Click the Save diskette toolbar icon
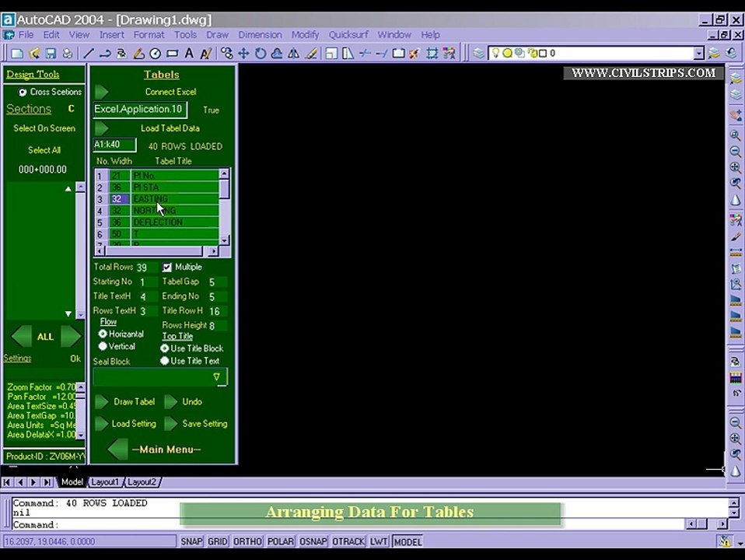Screen dimensions: 745x560 (51, 53)
